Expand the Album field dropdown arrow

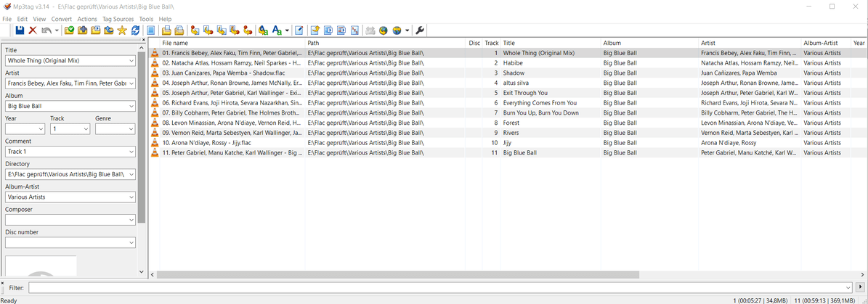pyautogui.click(x=131, y=106)
